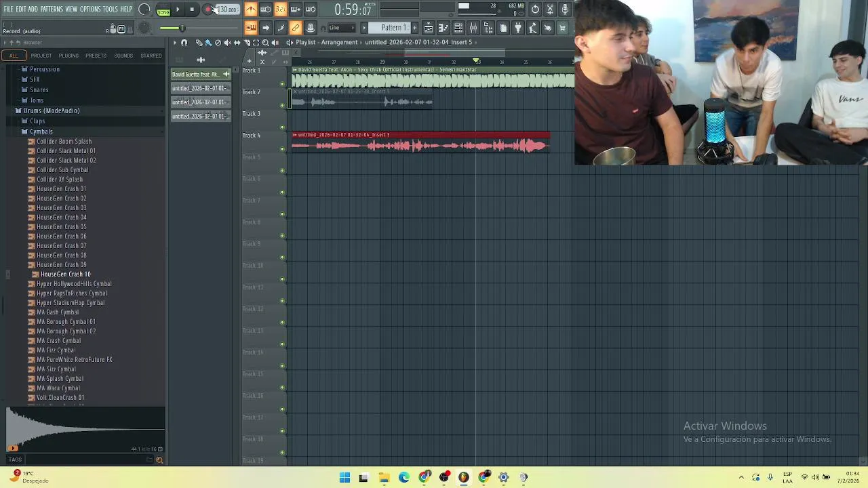Open the piano roll view icon
Viewport: 868px width, 488px height.
point(443,28)
